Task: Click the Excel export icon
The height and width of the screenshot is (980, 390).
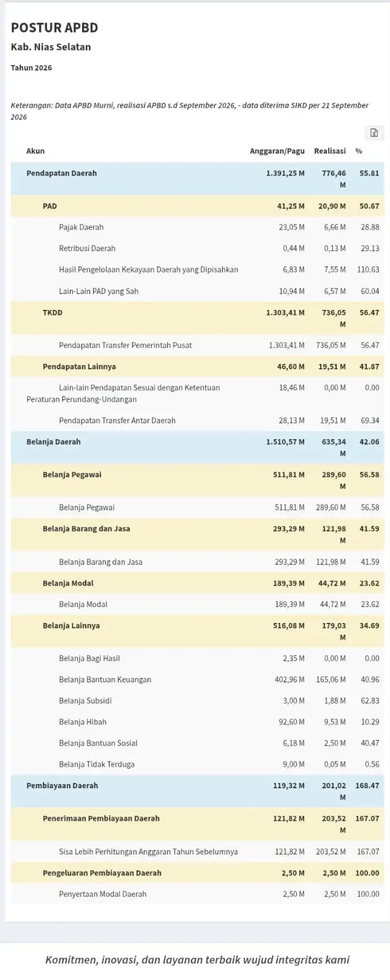Action: click(374, 132)
